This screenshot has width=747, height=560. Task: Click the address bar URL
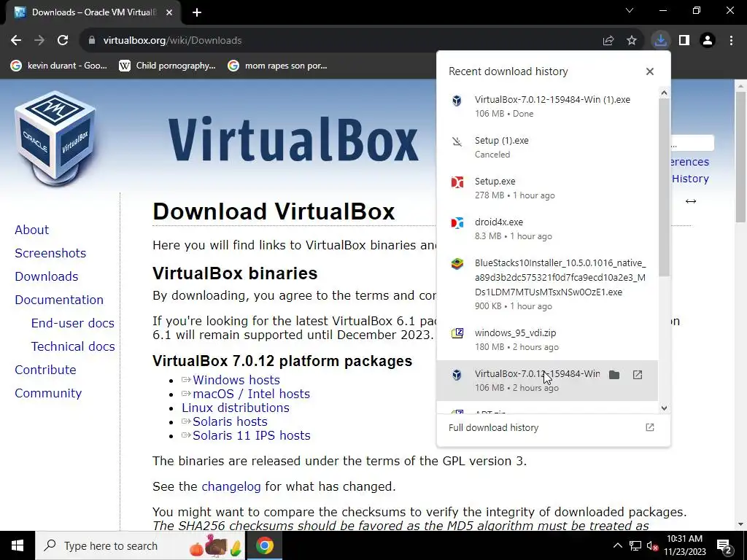[x=172, y=41]
